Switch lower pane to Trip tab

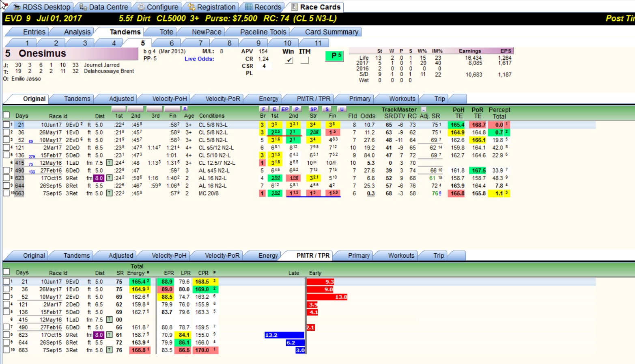[439, 255]
